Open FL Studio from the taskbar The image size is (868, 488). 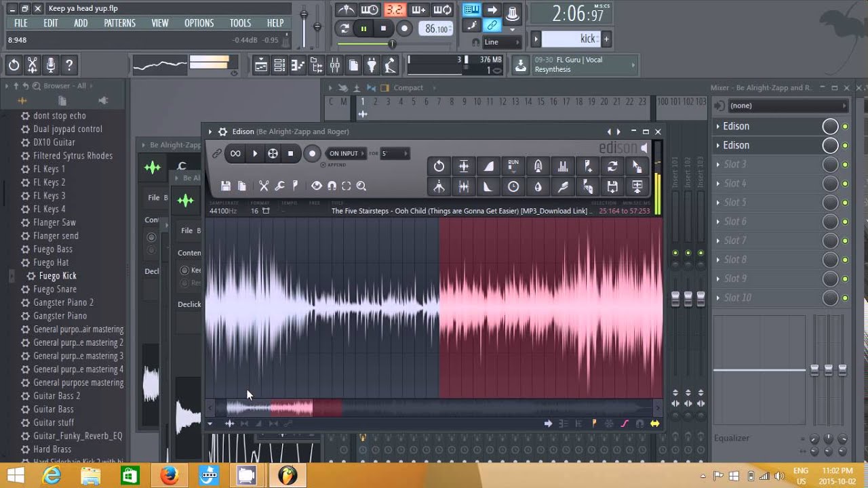pyautogui.click(x=288, y=476)
